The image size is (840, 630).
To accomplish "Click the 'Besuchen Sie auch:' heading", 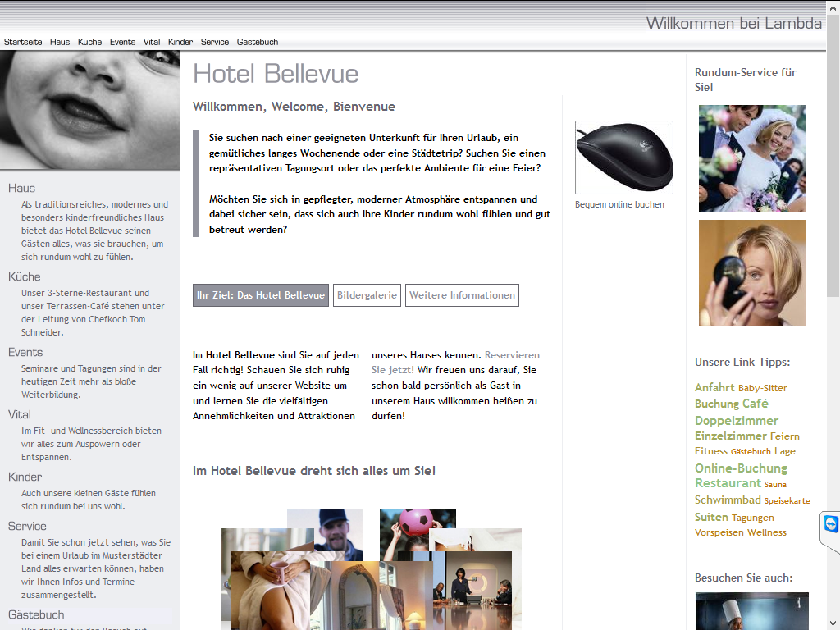I will 743,578.
